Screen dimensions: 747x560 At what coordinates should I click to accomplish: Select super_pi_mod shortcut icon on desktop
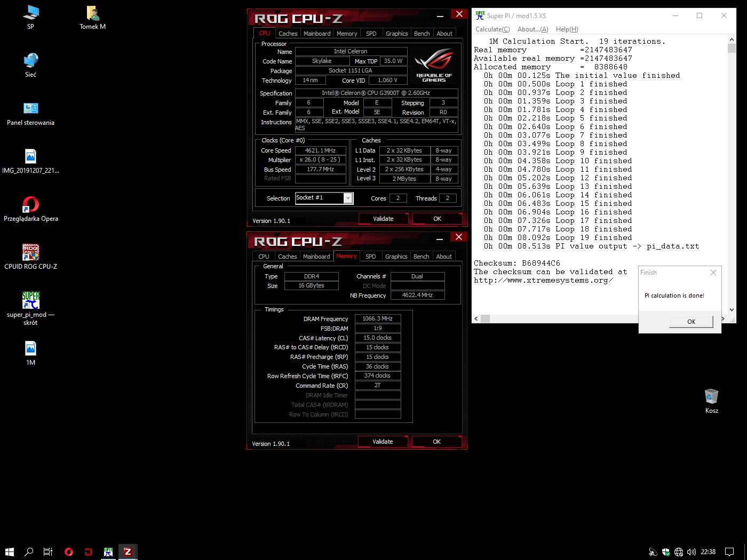(30, 308)
